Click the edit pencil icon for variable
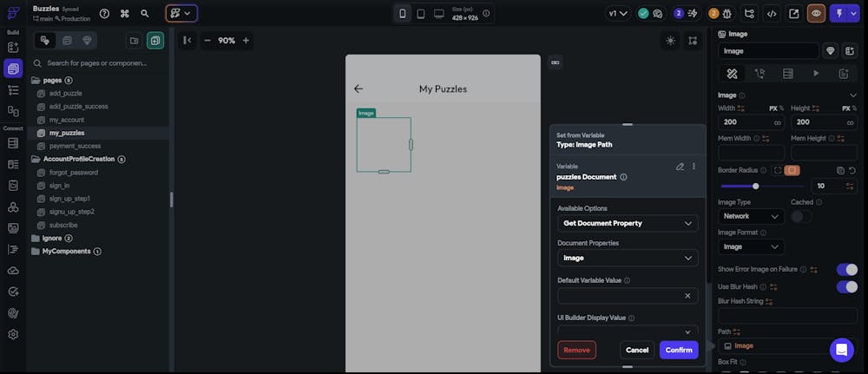 tap(681, 166)
